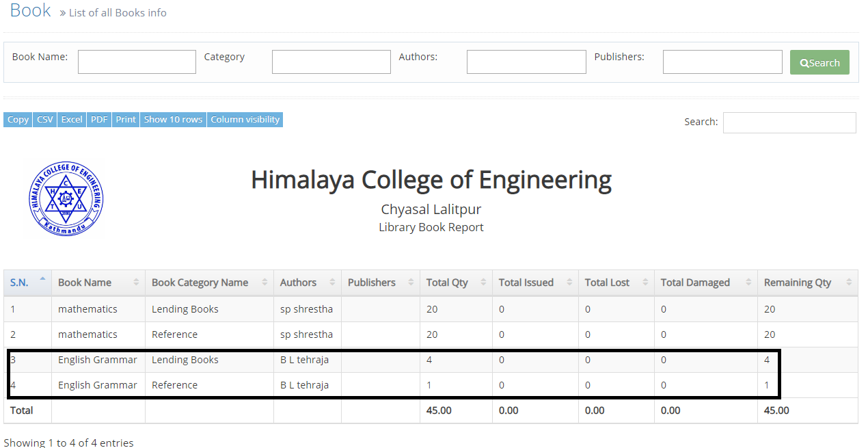Click 'mathematics' in row 2
The image size is (868, 448).
pyautogui.click(x=87, y=334)
